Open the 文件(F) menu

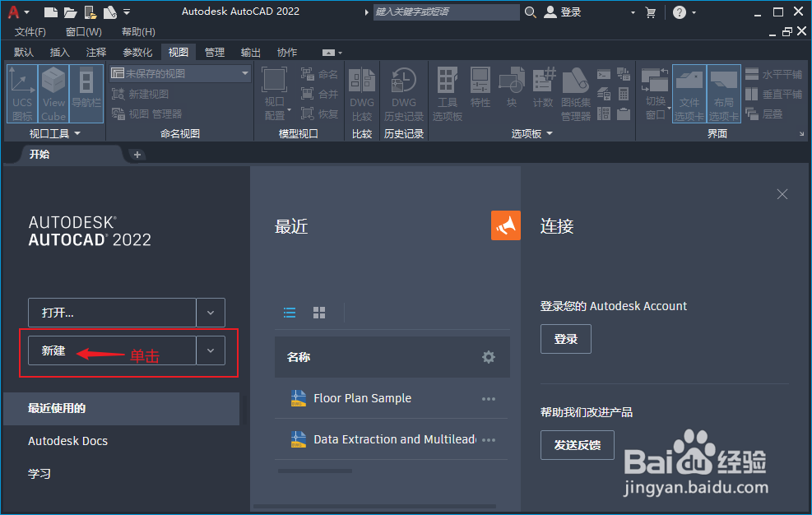30,32
